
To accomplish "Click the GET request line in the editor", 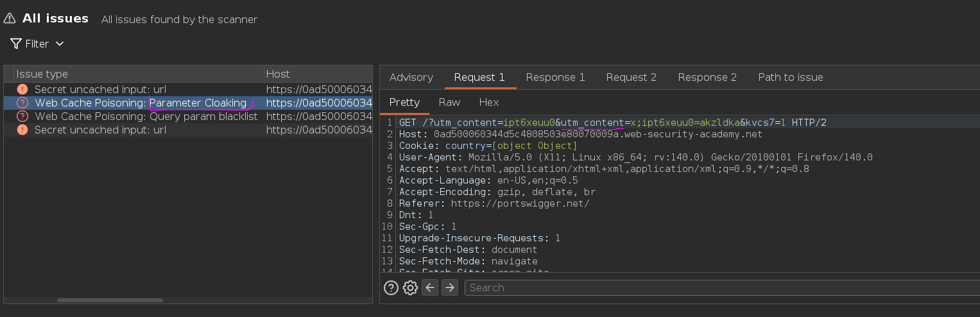I will coord(612,122).
